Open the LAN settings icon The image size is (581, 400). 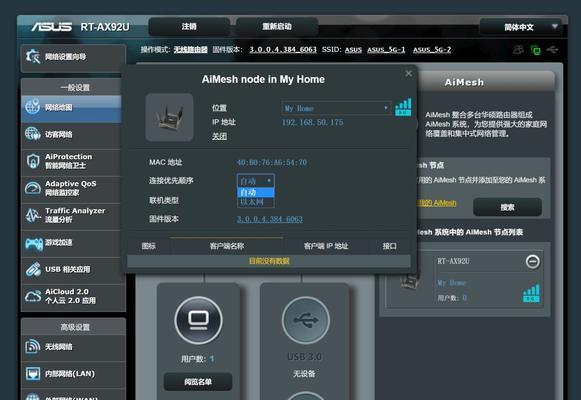pyautogui.click(x=33, y=373)
